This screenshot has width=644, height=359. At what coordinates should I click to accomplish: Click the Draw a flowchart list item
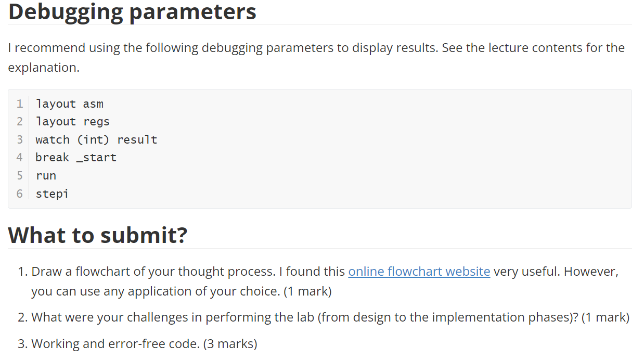[x=325, y=281]
